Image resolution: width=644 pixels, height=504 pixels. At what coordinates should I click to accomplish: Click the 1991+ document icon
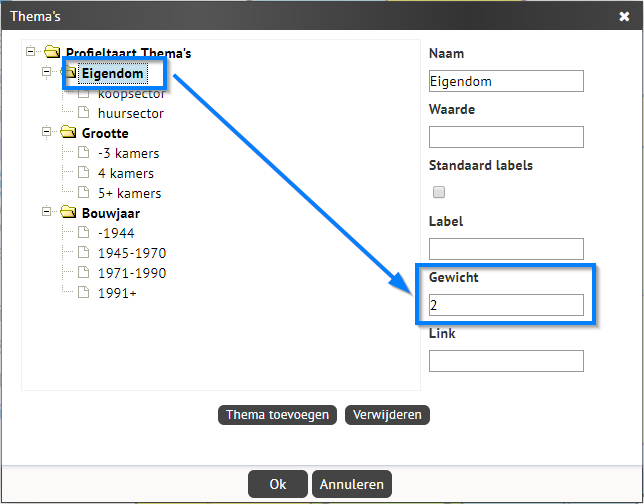(83, 292)
